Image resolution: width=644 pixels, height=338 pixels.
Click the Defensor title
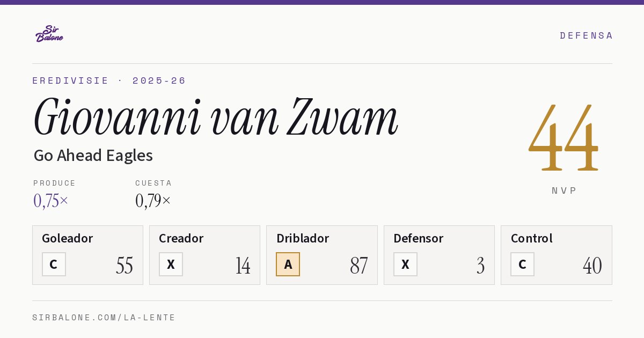[x=418, y=238]
